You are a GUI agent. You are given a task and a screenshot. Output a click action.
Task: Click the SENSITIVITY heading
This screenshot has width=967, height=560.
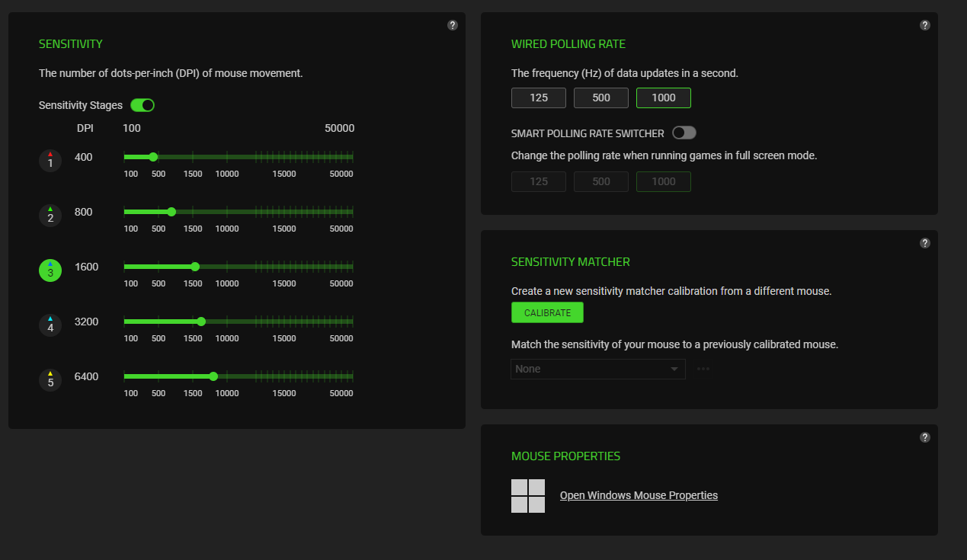point(71,44)
